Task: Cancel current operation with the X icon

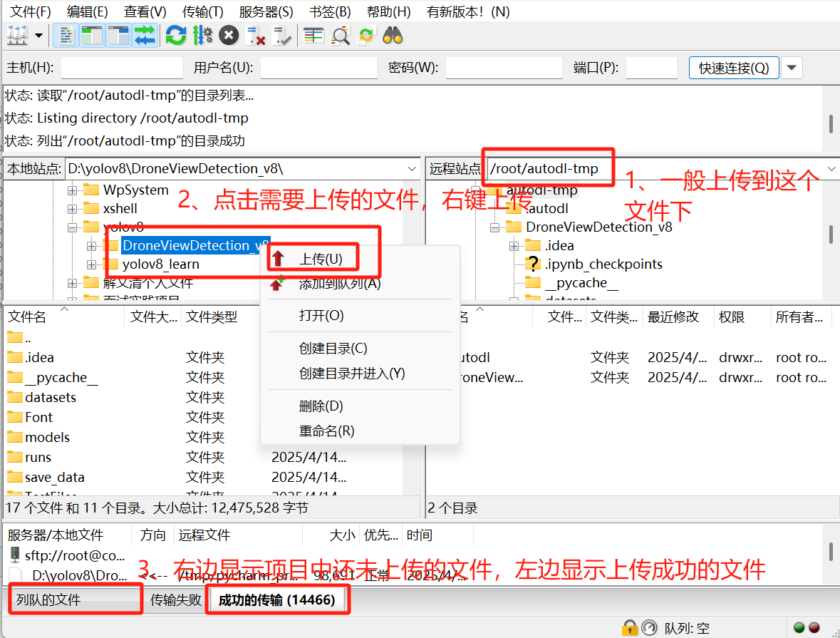Action: click(229, 35)
